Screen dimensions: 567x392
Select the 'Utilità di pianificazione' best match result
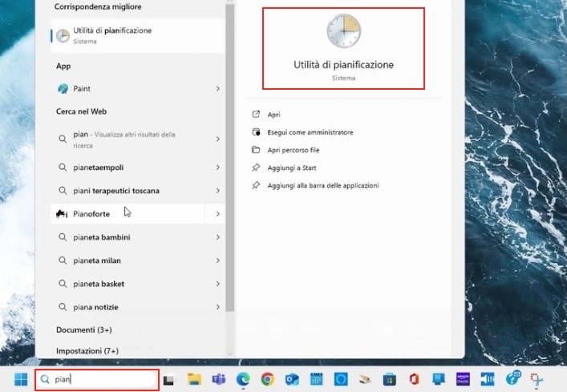point(138,36)
